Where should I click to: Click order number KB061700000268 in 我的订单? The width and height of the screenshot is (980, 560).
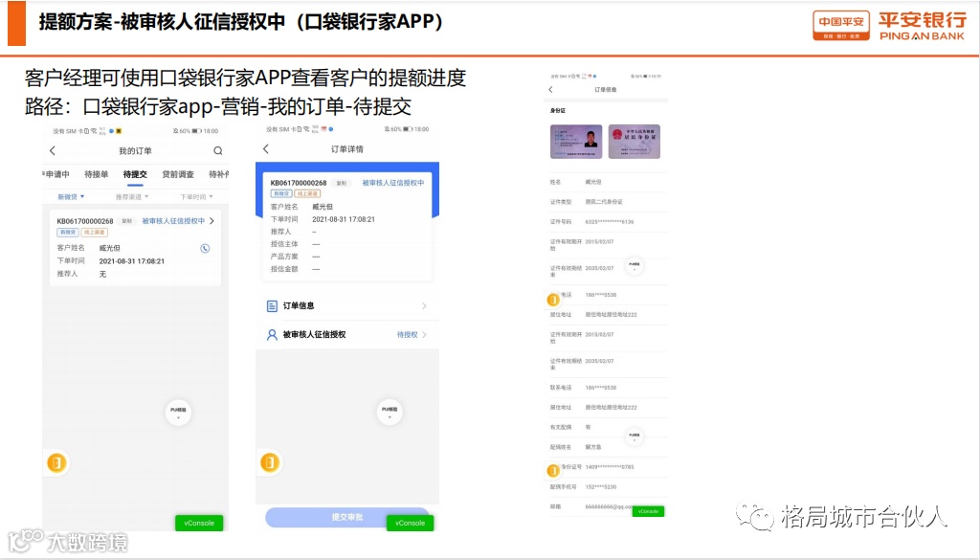pyautogui.click(x=85, y=221)
